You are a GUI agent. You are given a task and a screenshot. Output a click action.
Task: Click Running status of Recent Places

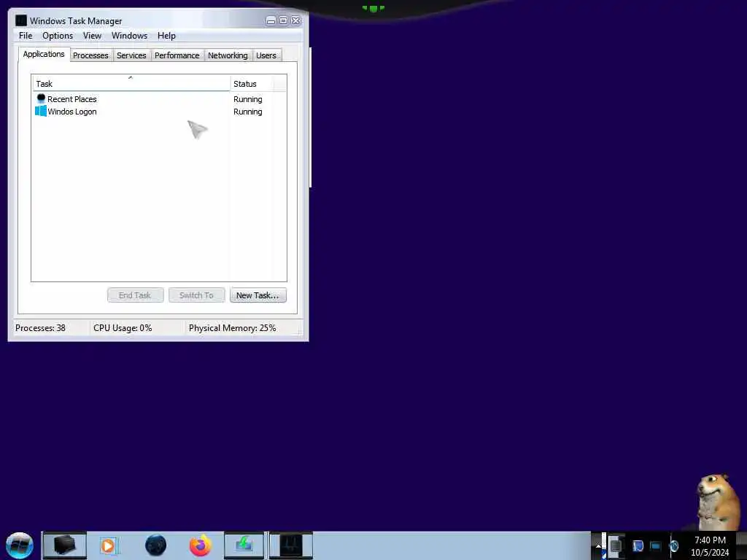click(248, 99)
